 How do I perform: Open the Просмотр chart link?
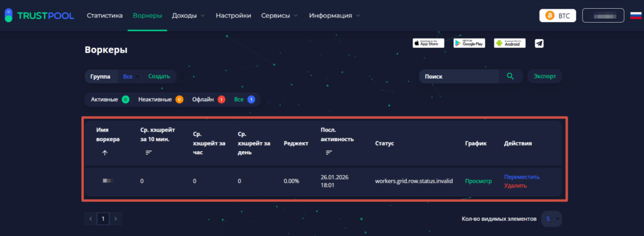[478, 181]
